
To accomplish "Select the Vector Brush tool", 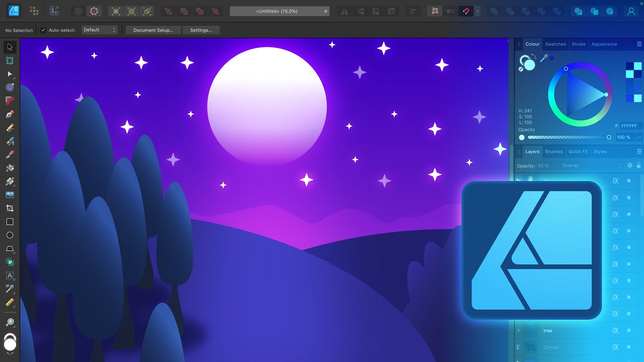I will [x=10, y=141].
